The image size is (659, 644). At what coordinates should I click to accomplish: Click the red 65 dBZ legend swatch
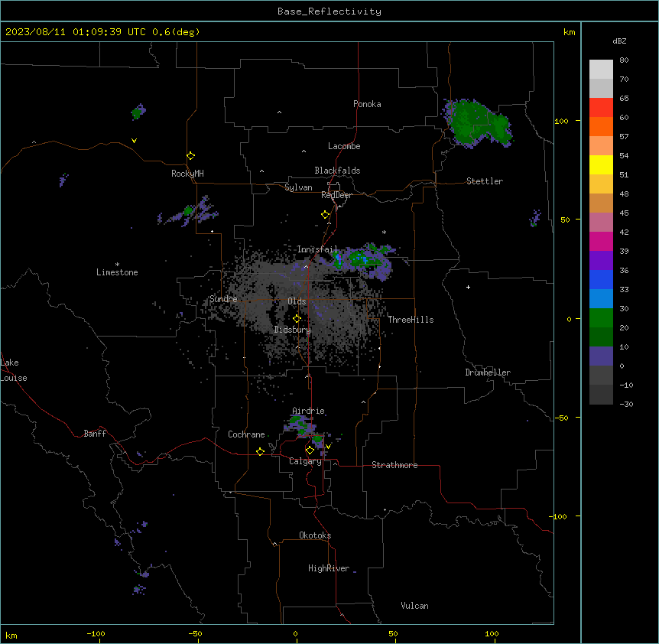(601, 108)
